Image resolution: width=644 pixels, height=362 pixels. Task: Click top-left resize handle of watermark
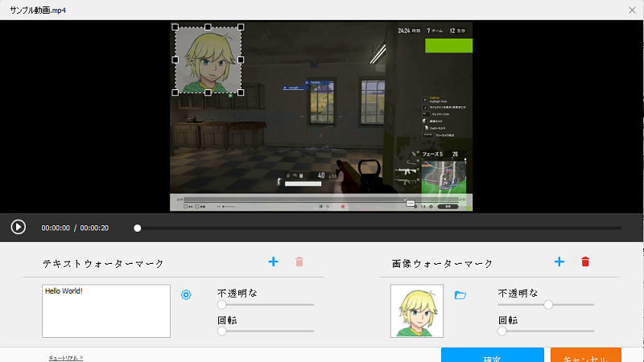point(175,27)
